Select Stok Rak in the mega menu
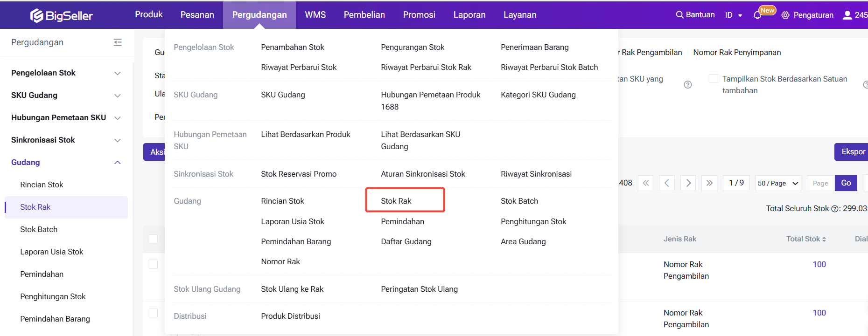 tap(396, 201)
